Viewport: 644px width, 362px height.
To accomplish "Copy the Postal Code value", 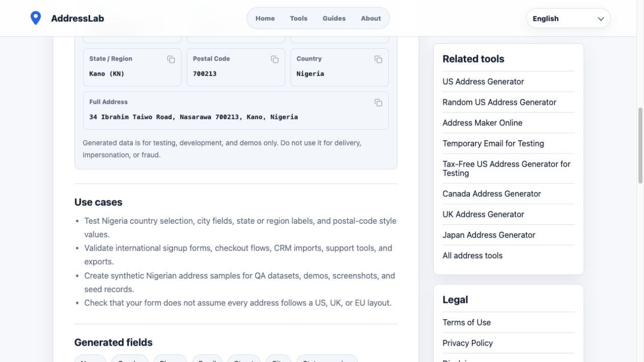I will [275, 59].
